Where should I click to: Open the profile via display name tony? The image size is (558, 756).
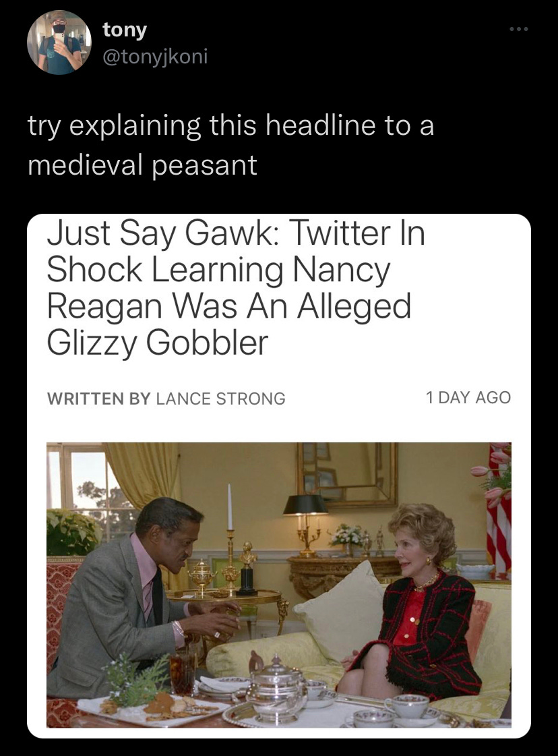(x=125, y=30)
